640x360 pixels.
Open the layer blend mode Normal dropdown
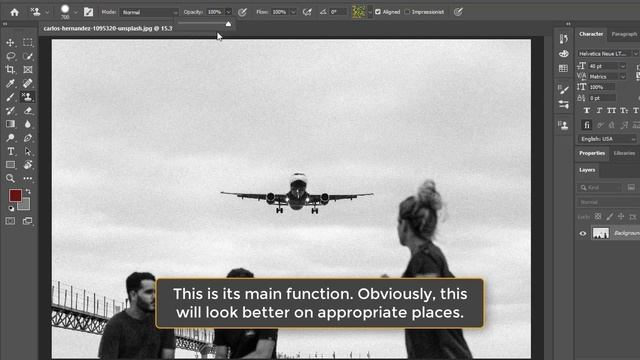click(608, 202)
